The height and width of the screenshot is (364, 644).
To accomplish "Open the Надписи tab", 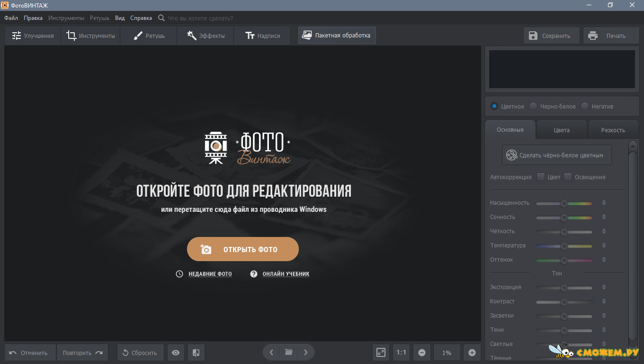I will (x=262, y=36).
